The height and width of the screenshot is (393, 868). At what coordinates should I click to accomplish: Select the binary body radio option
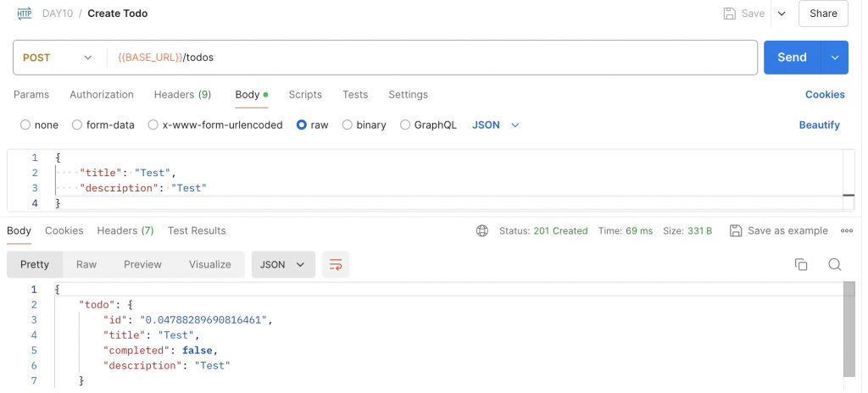(x=347, y=125)
